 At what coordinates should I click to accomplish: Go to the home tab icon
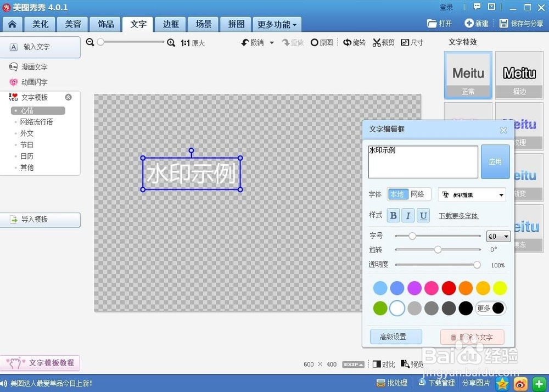pos(12,24)
